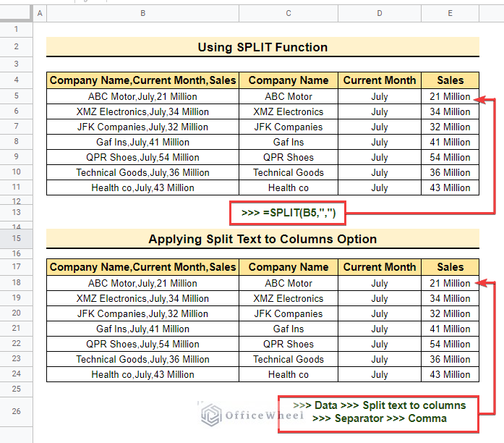Select cell containing ABC Motor,July,21 Million in row 5
Viewport: 504px width, 443px height.
(x=142, y=96)
